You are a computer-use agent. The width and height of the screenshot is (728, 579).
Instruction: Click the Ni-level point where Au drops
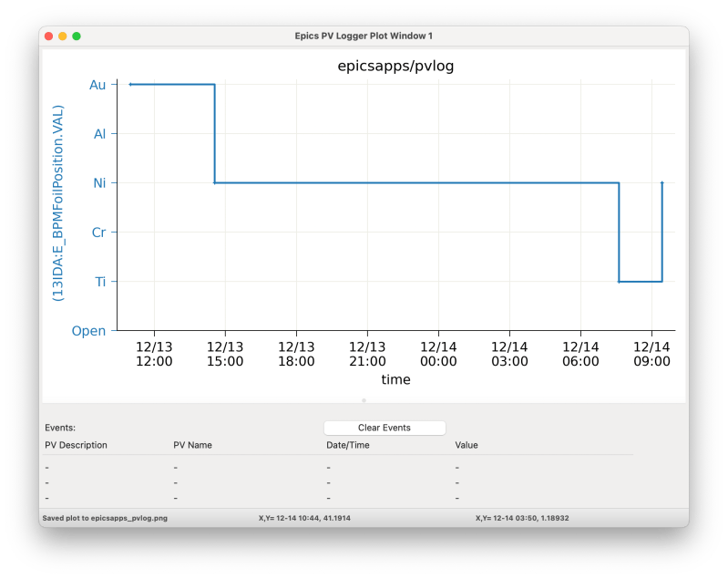point(214,183)
